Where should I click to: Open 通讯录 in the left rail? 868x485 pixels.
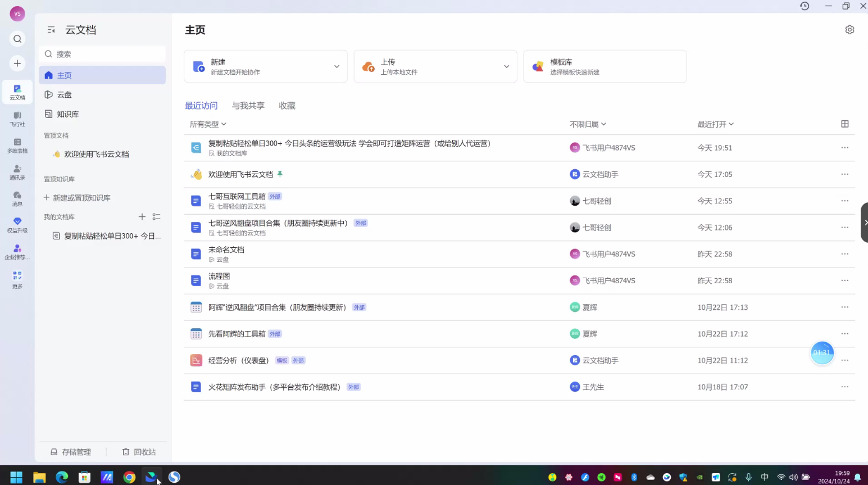(17, 173)
